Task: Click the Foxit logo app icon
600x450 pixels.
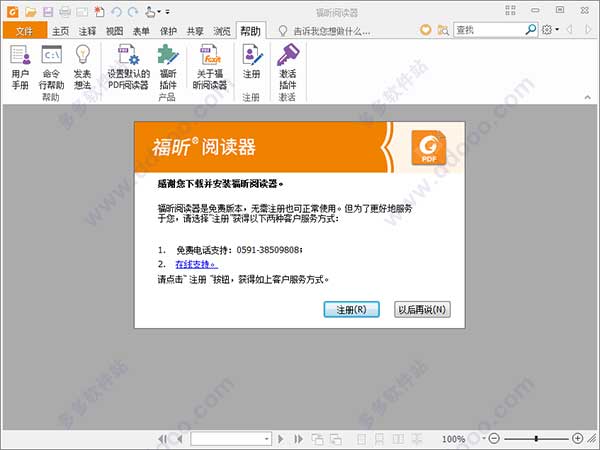Action: (12, 12)
